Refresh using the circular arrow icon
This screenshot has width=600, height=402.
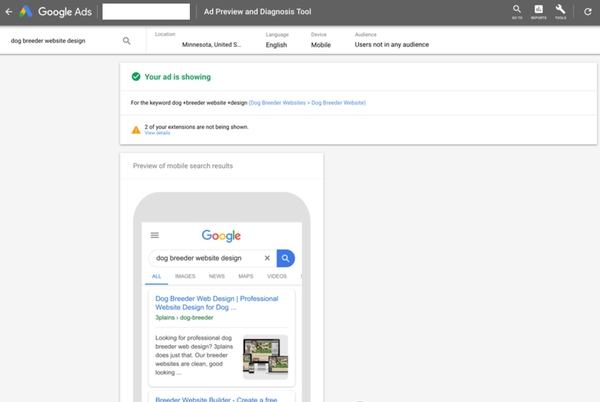tap(588, 12)
